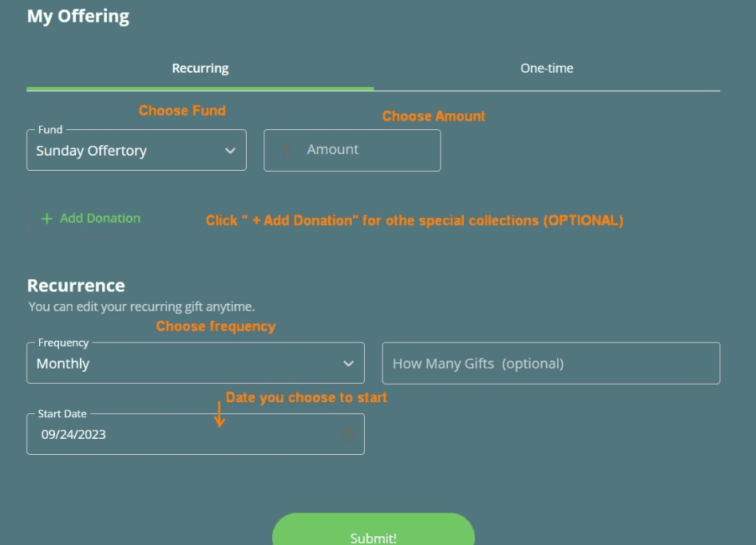Click the orange Choose Fund annotation
Image resolution: width=756 pixels, height=545 pixels.
(x=182, y=111)
